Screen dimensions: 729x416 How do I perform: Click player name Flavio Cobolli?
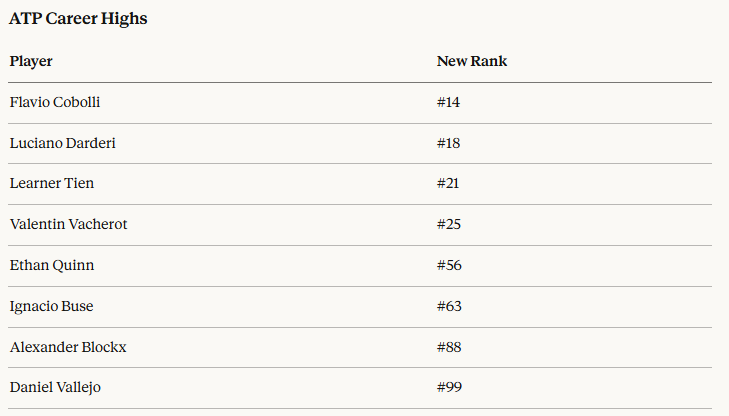click(55, 102)
